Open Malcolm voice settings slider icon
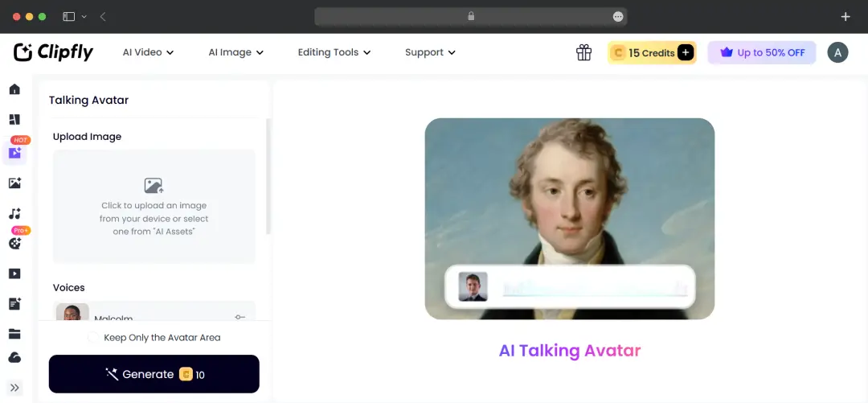 [x=240, y=317]
